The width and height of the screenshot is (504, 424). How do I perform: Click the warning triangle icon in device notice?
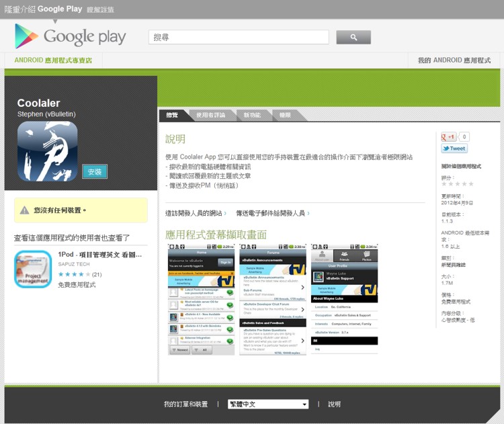24,210
